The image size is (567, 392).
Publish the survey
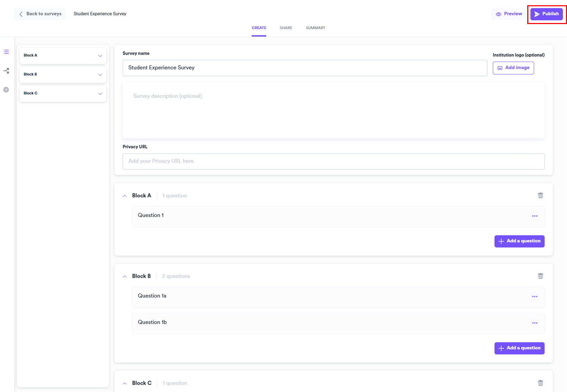click(546, 14)
